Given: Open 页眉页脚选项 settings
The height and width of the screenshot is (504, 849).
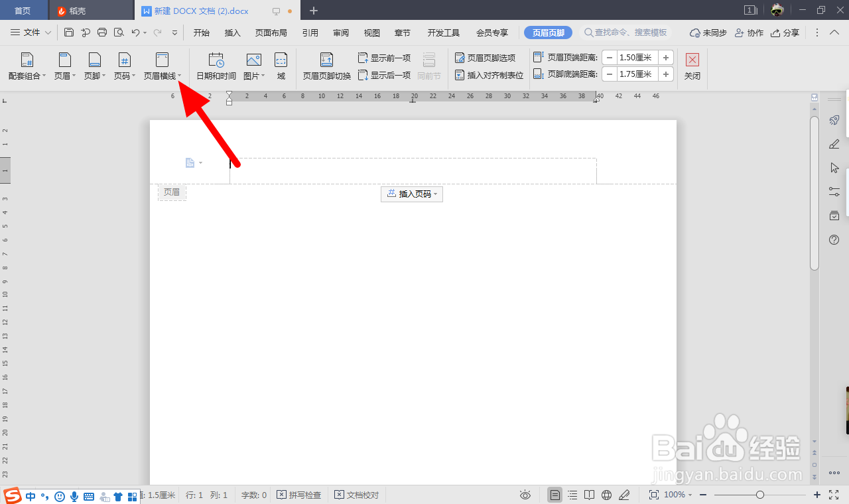Looking at the screenshot, I should coord(485,58).
